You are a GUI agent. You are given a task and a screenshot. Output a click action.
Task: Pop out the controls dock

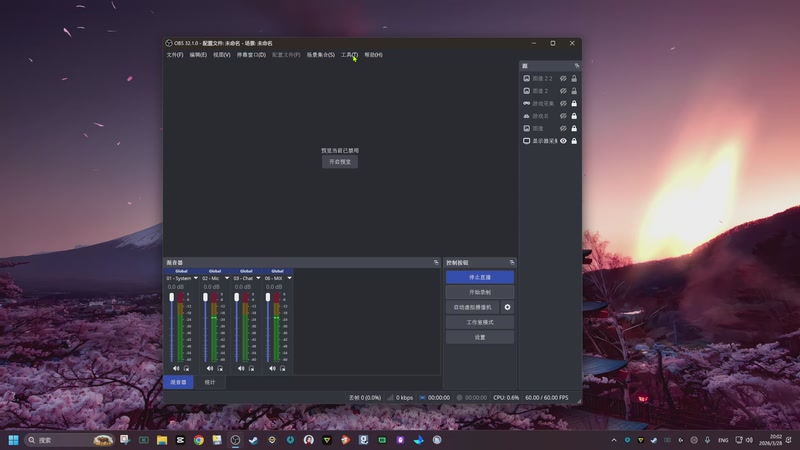(512, 262)
